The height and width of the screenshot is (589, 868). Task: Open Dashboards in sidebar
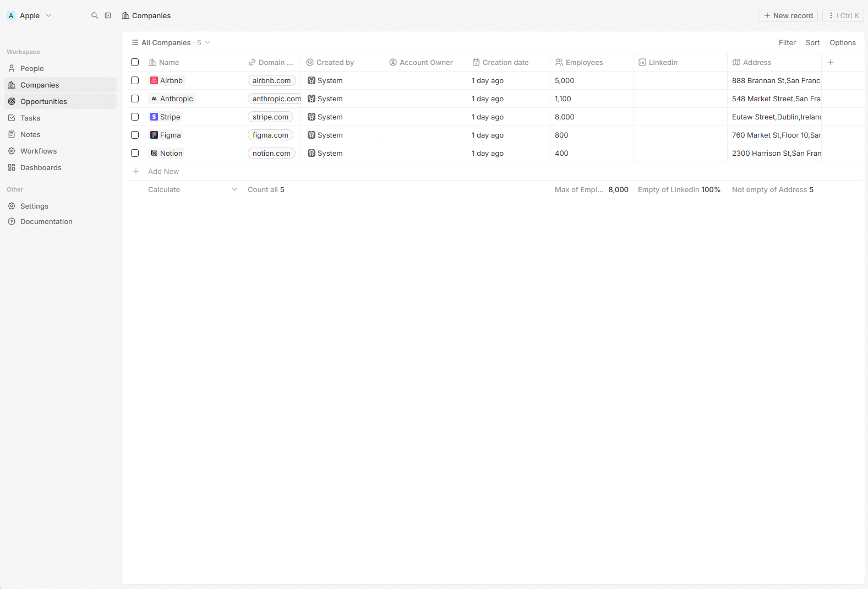click(x=61, y=167)
